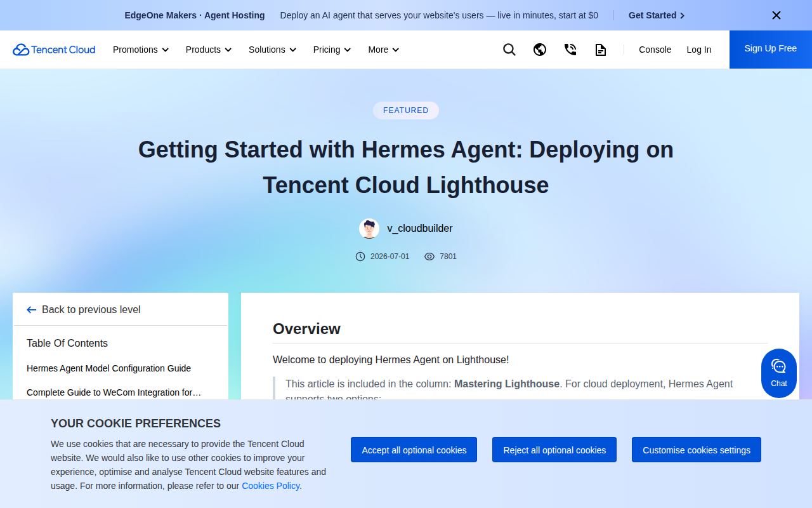Screen dimensions: 812x508
Task: Click the Overview heading
Action: point(306,329)
